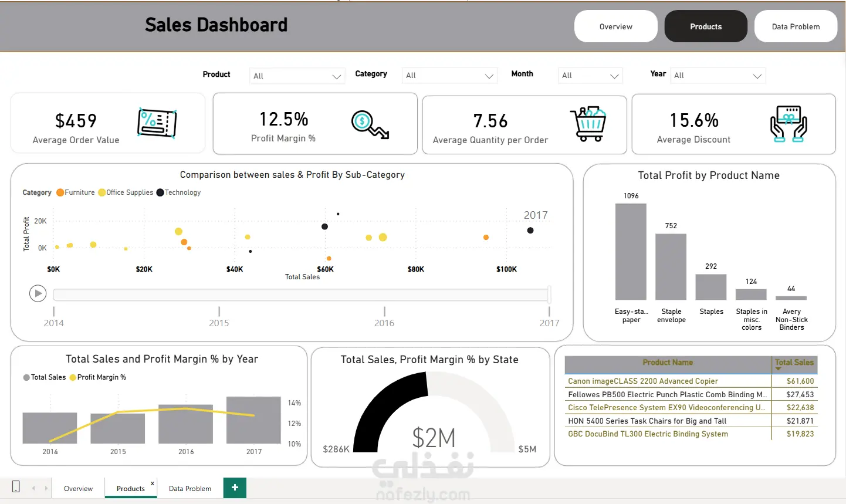Play the scatter chart year animation
This screenshot has height=504, width=846.
click(x=38, y=293)
